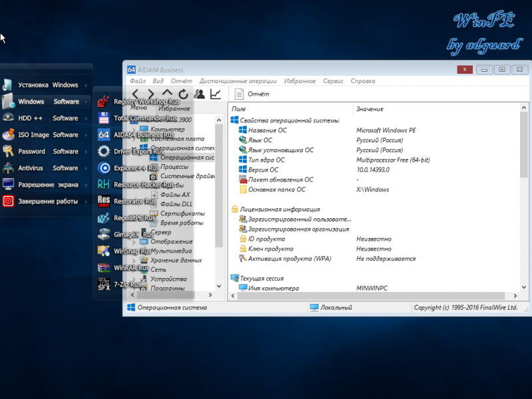Launch Total Commander Rus
This screenshot has height=399, width=532.
point(139,118)
